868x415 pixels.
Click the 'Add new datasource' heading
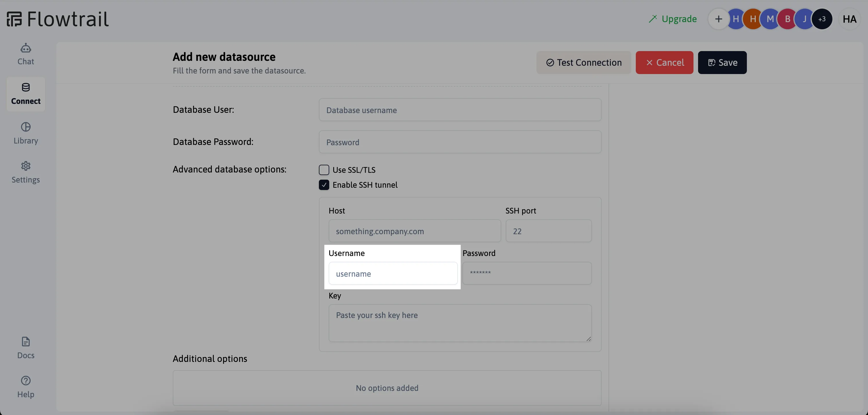224,57
